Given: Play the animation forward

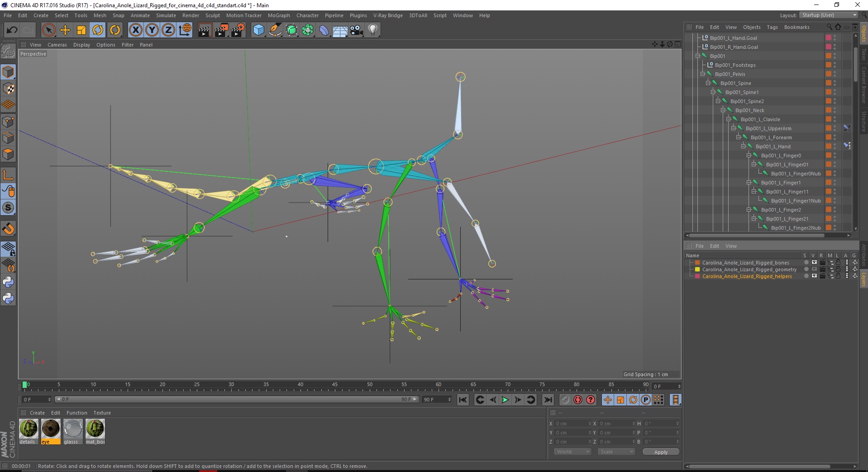Looking at the screenshot, I should point(505,400).
